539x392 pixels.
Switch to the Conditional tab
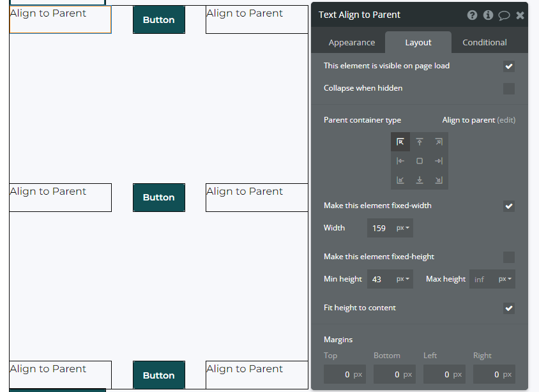[484, 43]
